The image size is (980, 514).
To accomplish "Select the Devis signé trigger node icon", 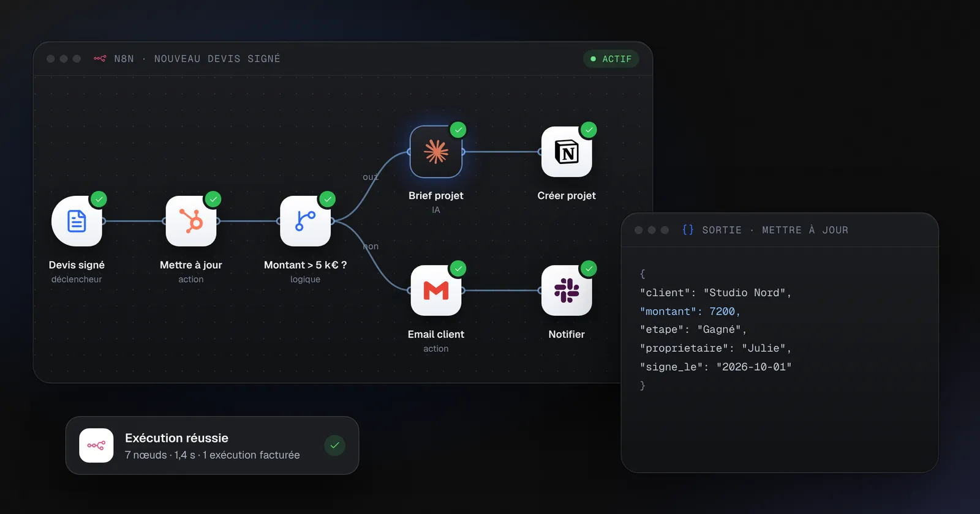I will pyautogui.click(x=77, y=221).
